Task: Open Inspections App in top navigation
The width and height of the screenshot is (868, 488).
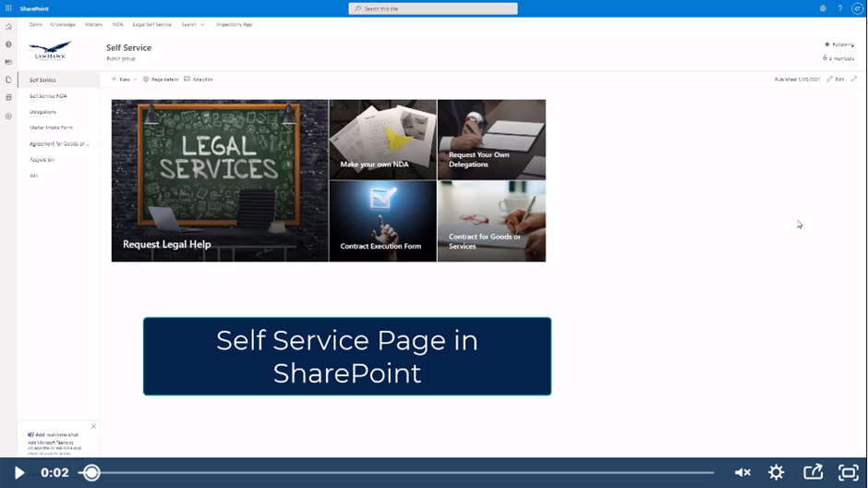Action: tap(235, 24)
